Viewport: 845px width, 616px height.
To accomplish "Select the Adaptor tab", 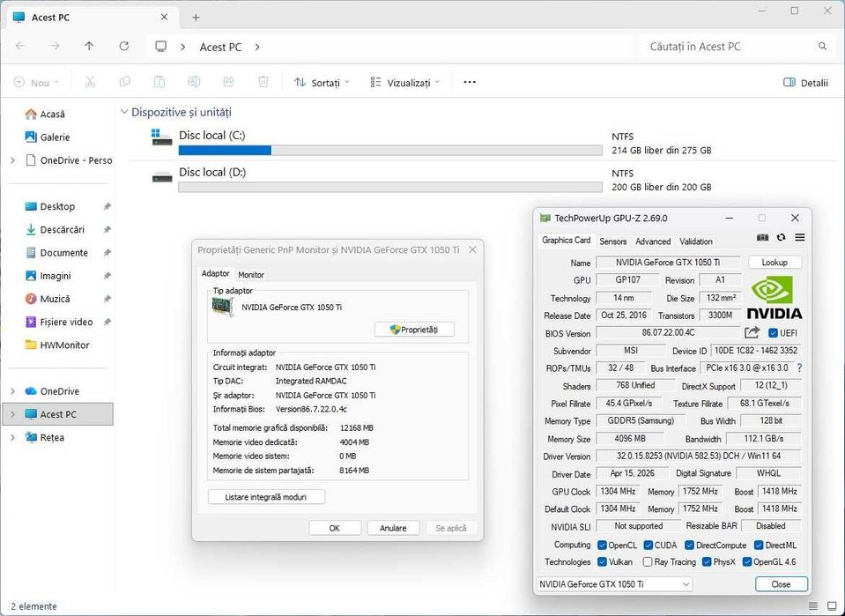I will [216, 274].
